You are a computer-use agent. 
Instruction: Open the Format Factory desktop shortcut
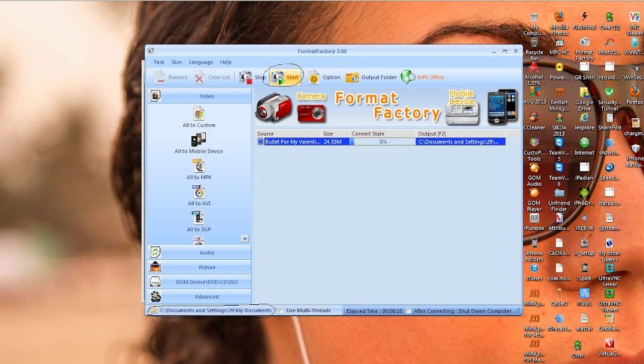584,49
